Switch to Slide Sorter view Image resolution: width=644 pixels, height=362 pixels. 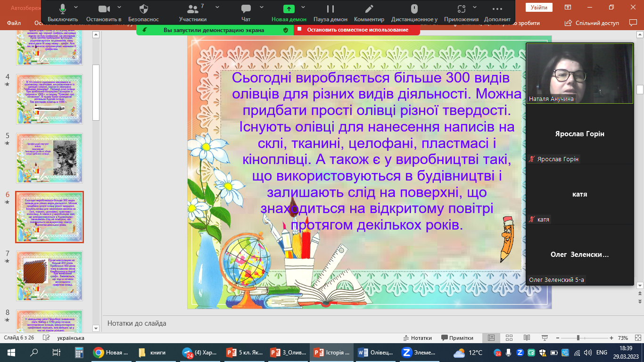[x=509, y=338]
